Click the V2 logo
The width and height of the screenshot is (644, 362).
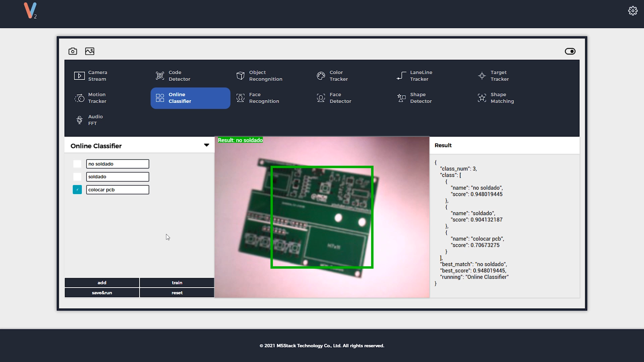pyautogui.click(x=30, y=11)
